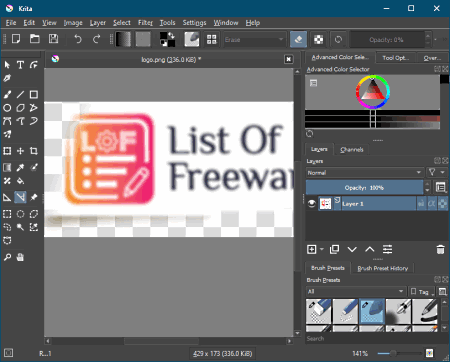The width and height of the screenshot is (450, 362).
Task: Click the Tag button in Brush Presets
Action: (422, 292)
